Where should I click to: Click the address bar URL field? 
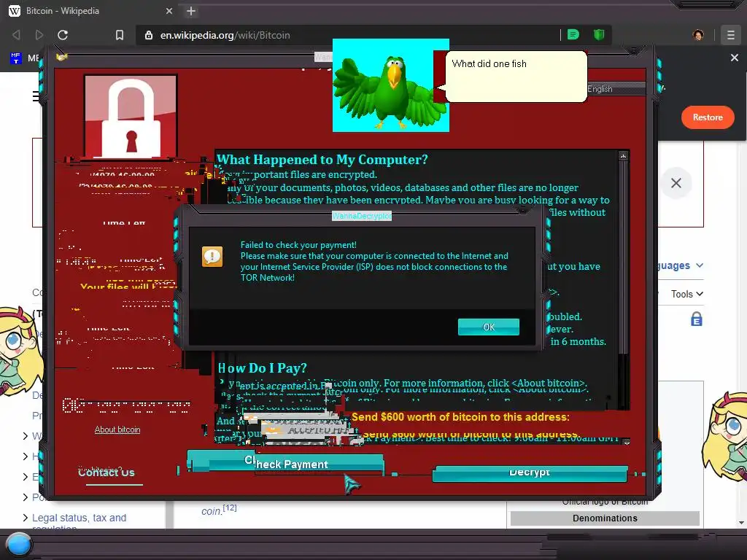point(348,35)
